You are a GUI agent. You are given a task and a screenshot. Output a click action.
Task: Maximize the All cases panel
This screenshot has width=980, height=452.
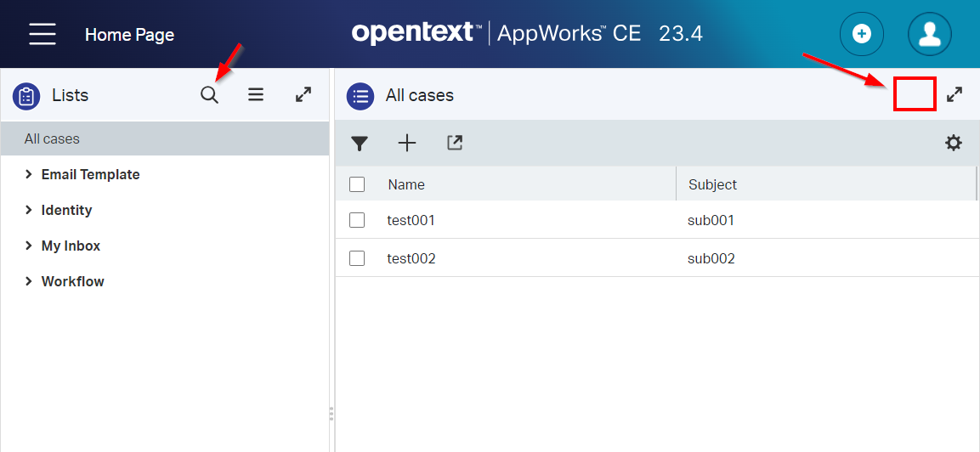tap(955, 95)
